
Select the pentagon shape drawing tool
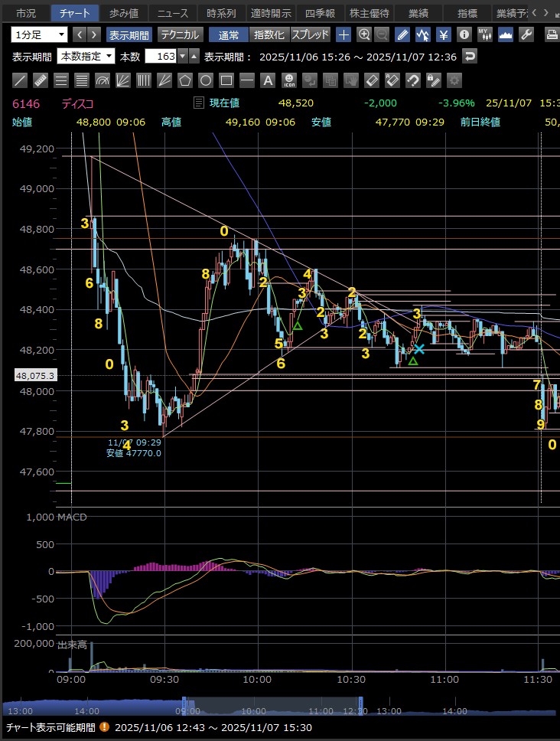pos(185,80)
